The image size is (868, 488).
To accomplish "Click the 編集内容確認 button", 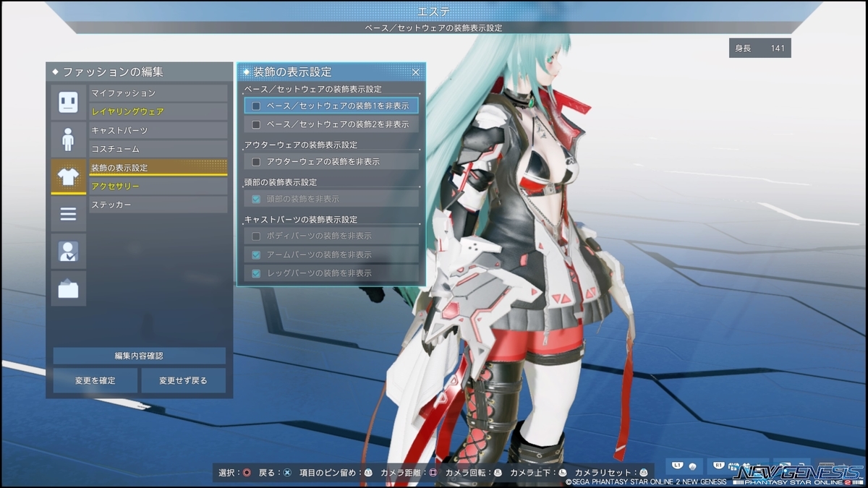I will pos(139,356).
